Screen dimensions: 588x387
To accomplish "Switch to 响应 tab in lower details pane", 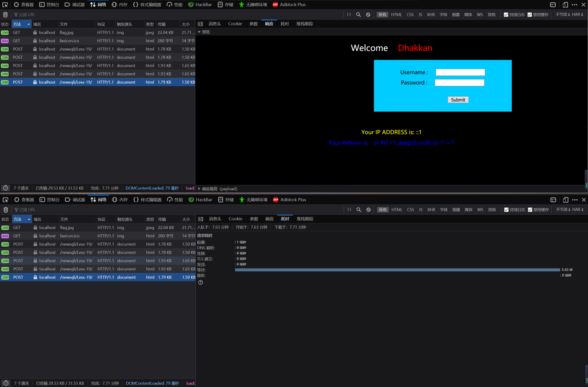I will click(270, 219).
